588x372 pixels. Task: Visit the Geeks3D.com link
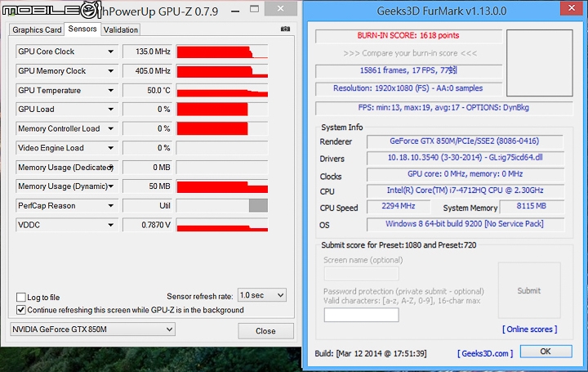pyautogui.click(x=485, y=353)
